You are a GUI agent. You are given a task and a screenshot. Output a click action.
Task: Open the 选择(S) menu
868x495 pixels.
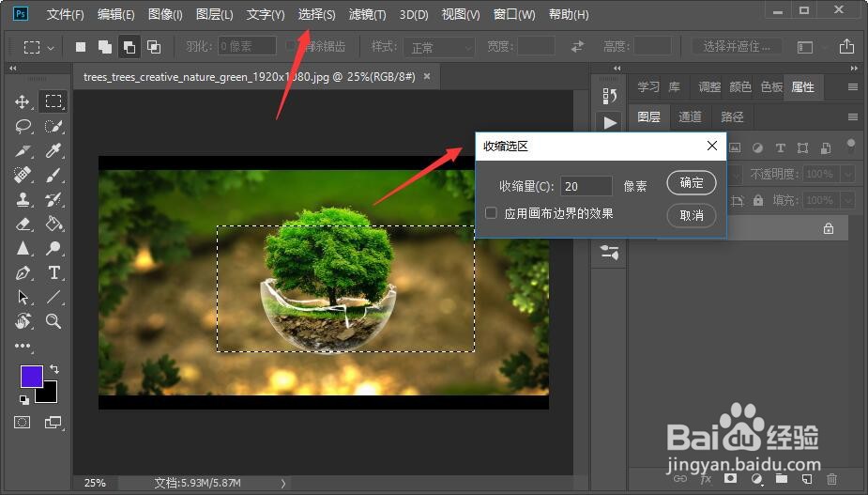[316, 14]
